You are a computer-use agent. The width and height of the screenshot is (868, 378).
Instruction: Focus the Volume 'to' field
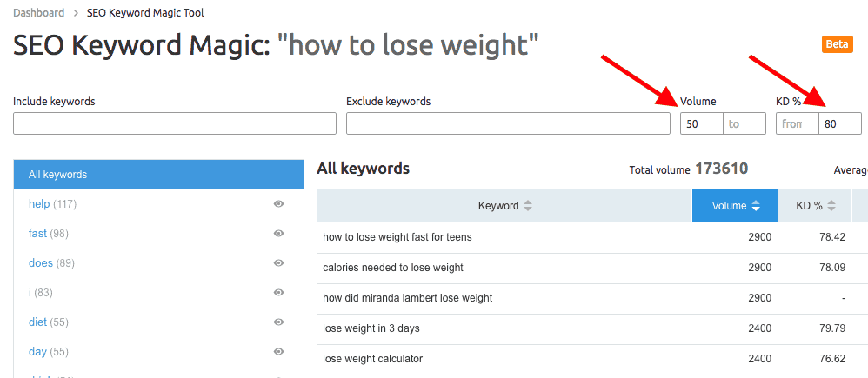tap(744, 124)
